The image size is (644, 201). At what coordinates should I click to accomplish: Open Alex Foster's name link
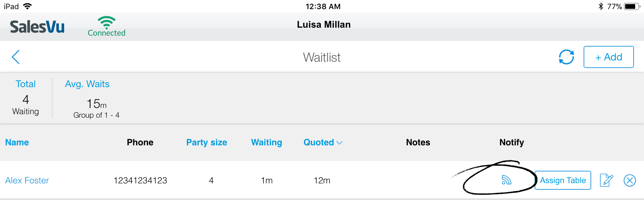tap(27, 180)
